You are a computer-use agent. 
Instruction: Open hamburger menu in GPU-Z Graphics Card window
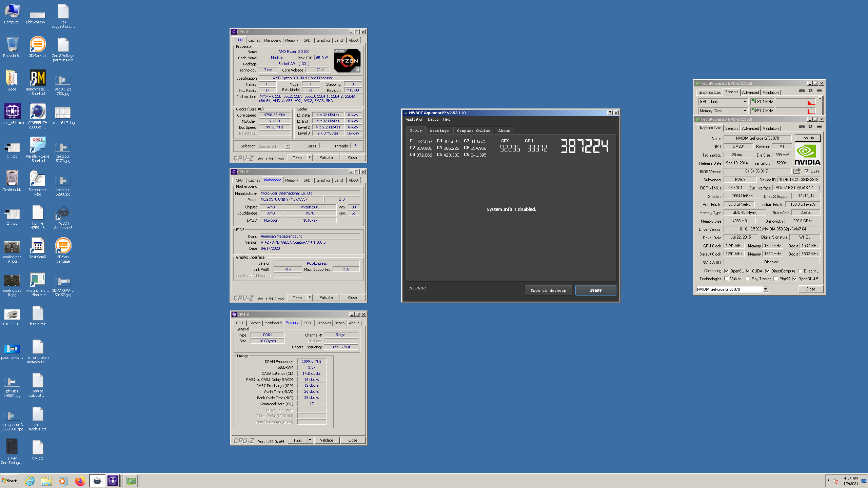819,126
